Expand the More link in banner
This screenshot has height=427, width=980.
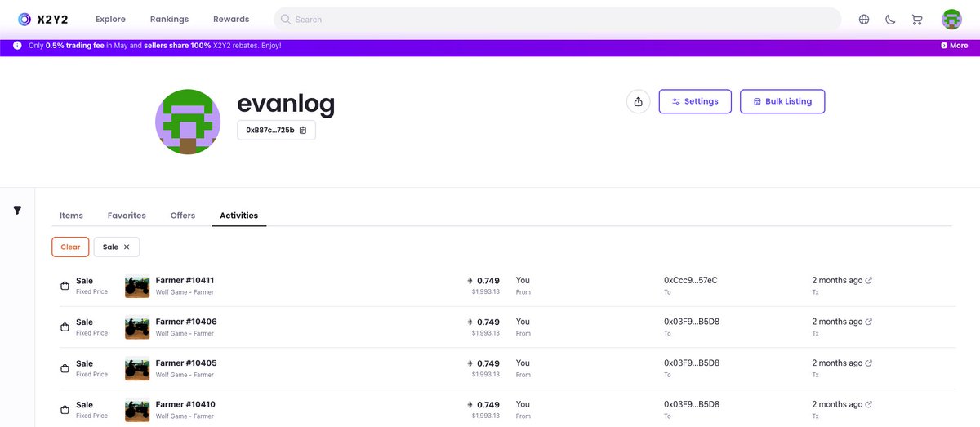[x=954, y=46]
